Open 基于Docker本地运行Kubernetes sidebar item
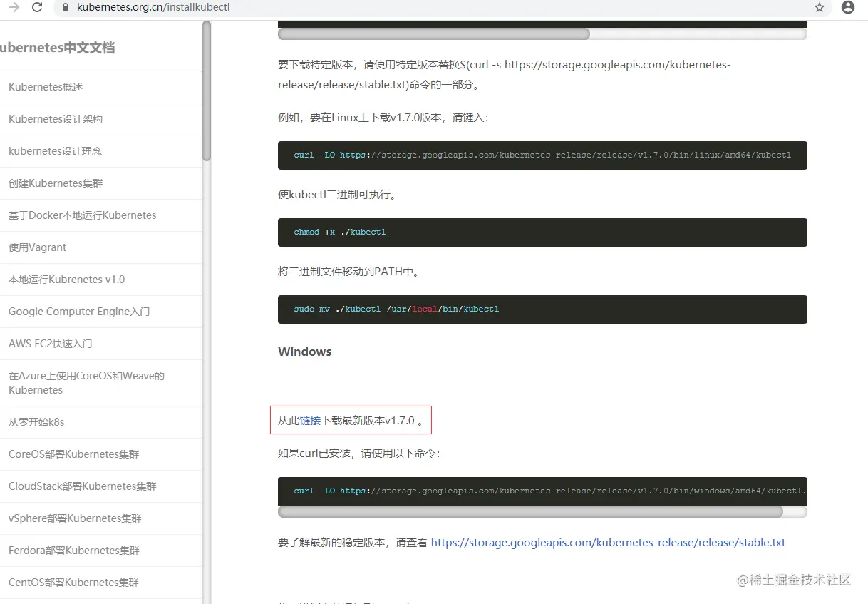Screen dimensions: 868x604 click(100, 215)
